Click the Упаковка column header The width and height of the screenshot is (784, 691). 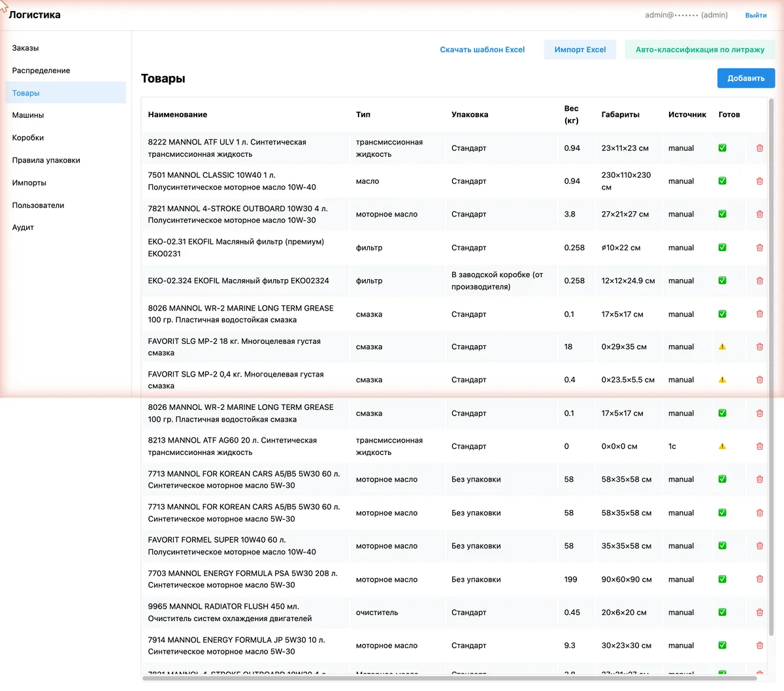[470, 114]
